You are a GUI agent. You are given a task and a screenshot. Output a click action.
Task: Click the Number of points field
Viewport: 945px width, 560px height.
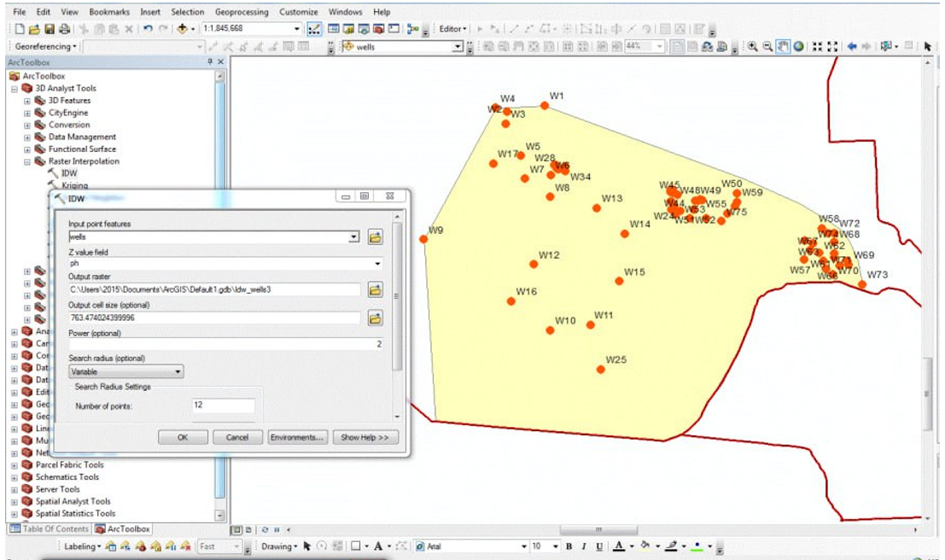tap(223, 405)
